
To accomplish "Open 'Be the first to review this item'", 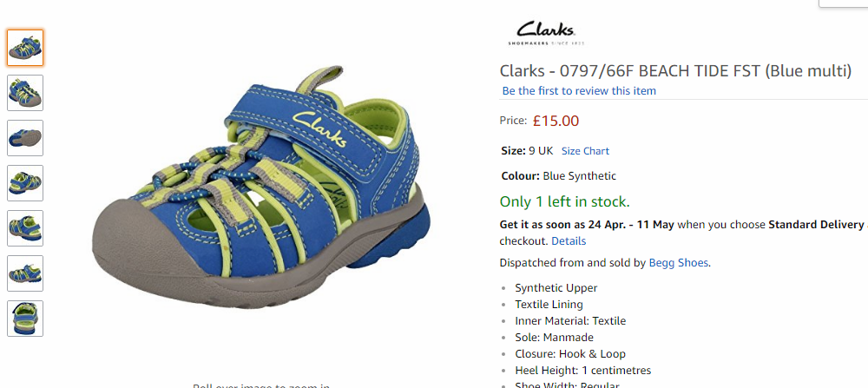I will tap(579, 91).
